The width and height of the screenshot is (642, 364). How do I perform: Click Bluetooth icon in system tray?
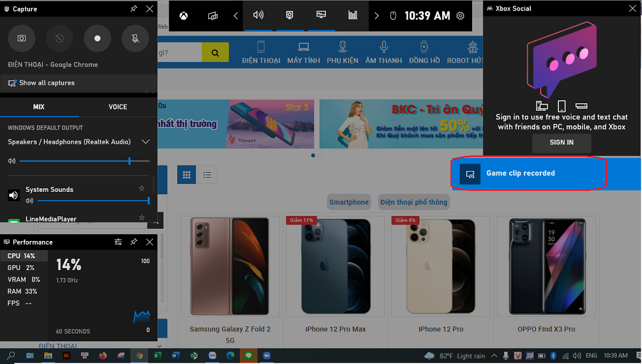point(553,356)
